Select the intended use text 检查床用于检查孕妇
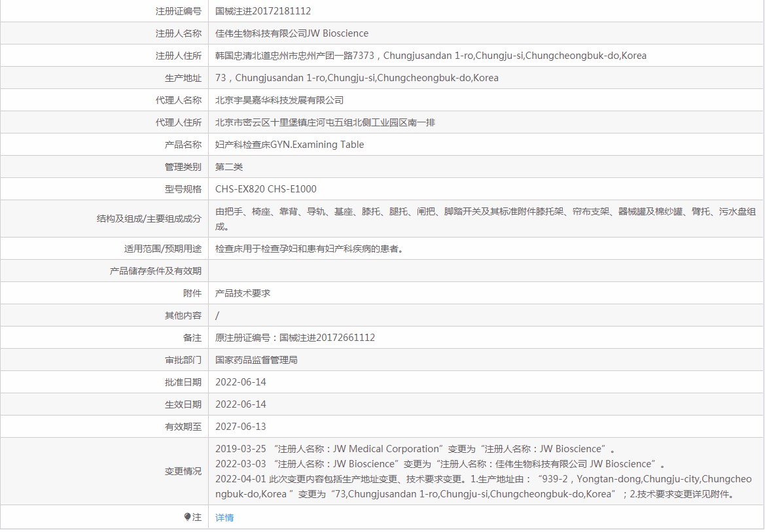The width and height of the screenshot is (765, 532). (x=310, y=249)
